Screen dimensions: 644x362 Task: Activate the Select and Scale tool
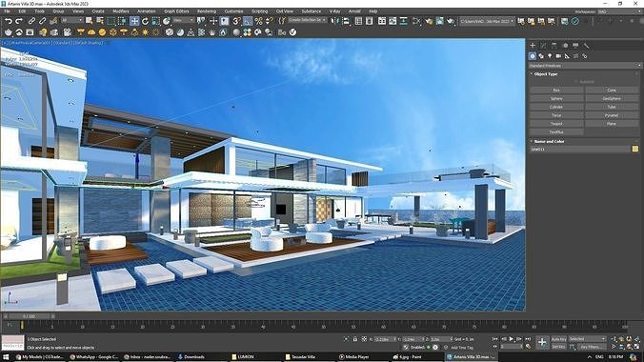156,21
